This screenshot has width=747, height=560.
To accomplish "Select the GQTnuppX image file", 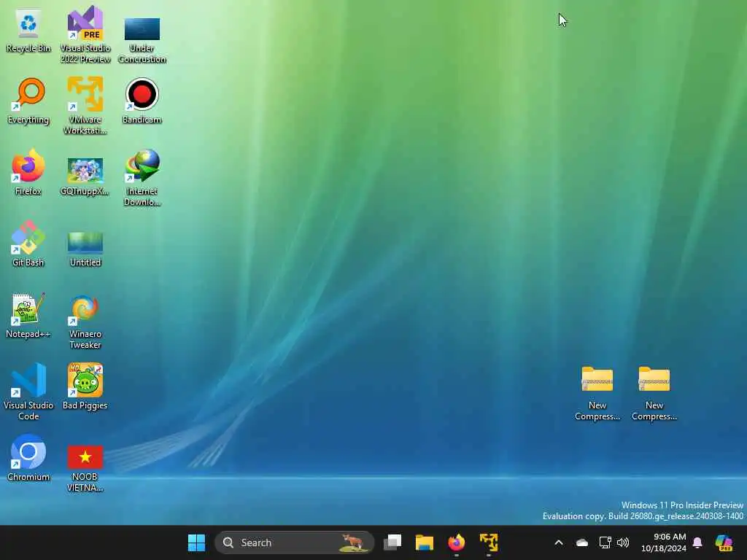I will point(85,176).
